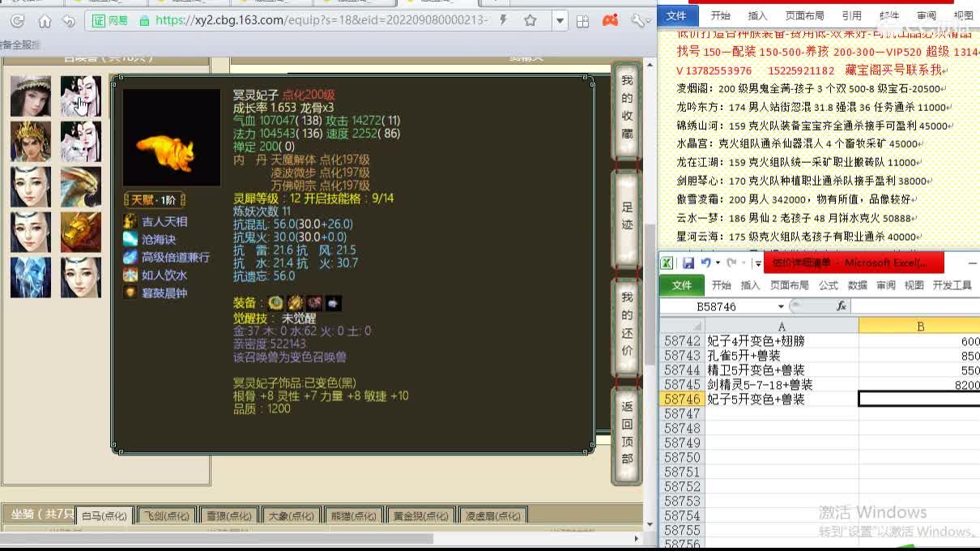This screenshot has width=980, height=551.
Task: Select the ice crystal pet portrait
Action: (31, 278)
